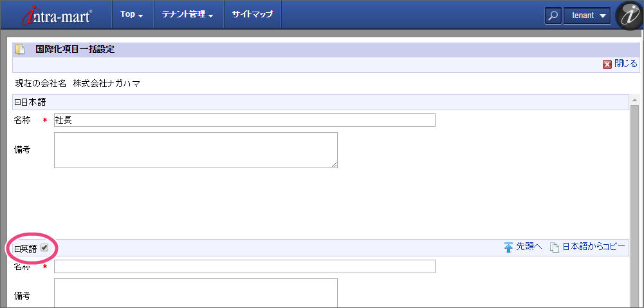Click the vertical scrollbar up arrow

point(634,100)
